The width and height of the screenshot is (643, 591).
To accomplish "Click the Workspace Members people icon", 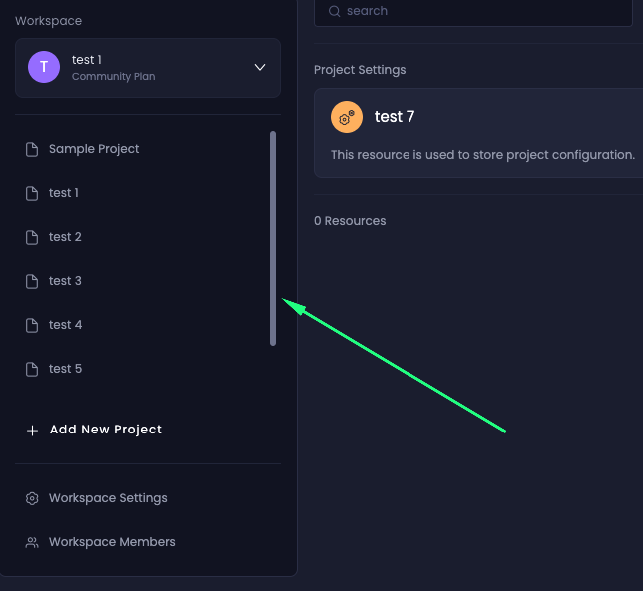I will (x=32, y=543).
